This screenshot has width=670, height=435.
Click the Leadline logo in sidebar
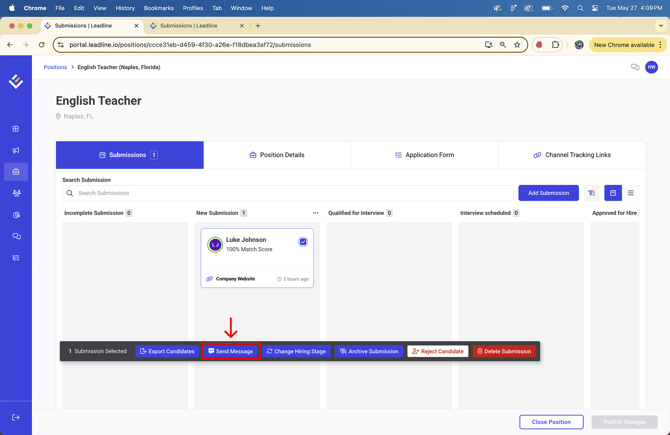[16, 81]
